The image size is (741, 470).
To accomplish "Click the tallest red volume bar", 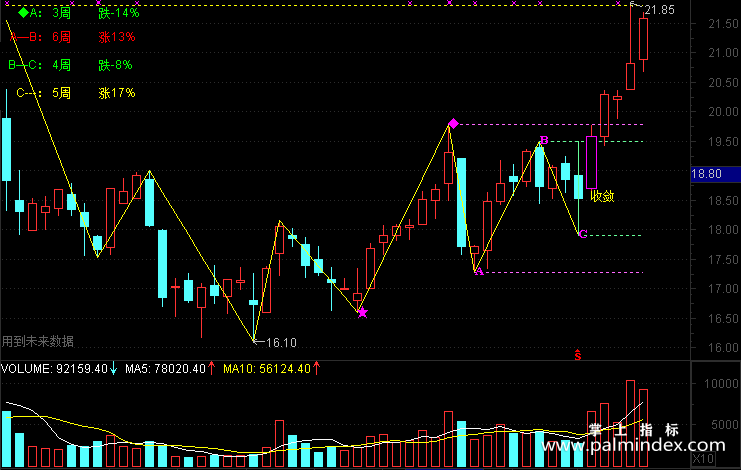I will coord(630,423).
